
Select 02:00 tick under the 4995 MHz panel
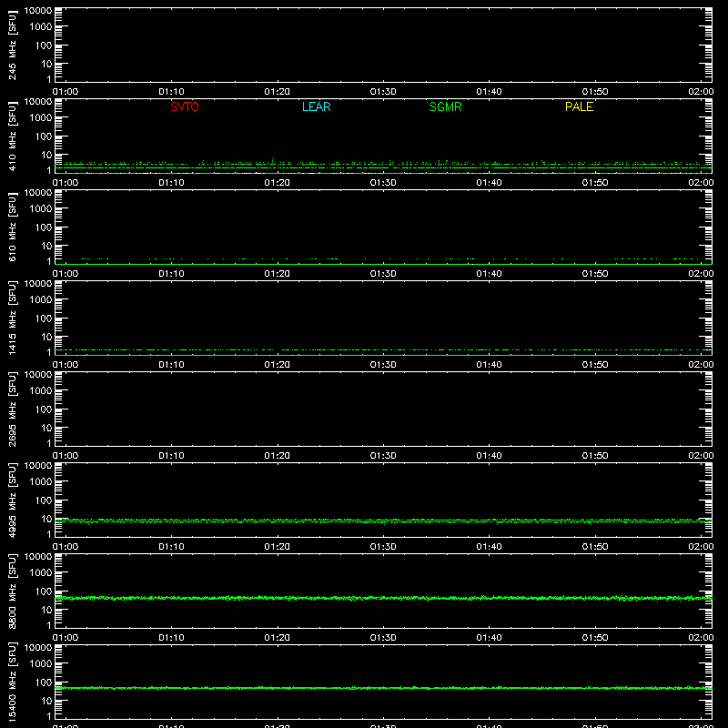click(701, 547)
